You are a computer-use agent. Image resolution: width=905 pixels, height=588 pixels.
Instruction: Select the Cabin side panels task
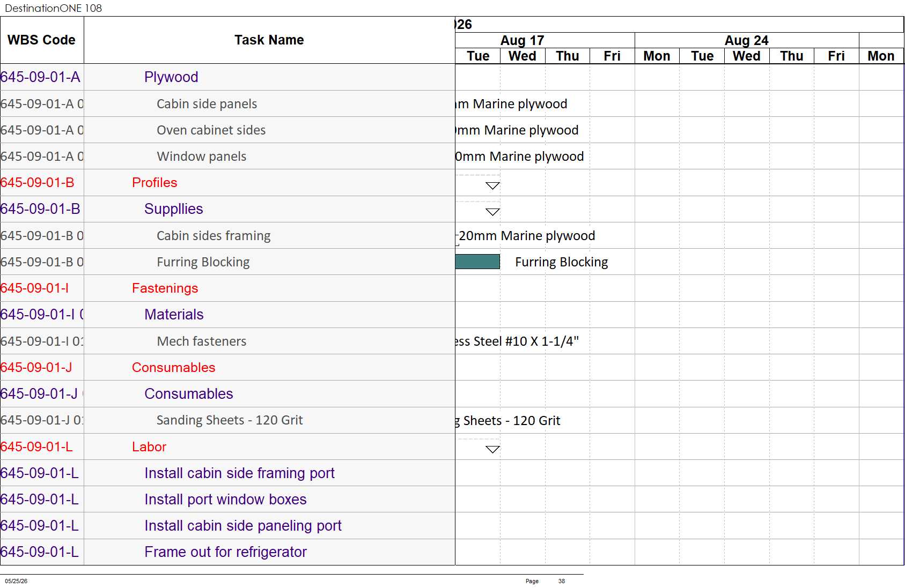point(207,104)
